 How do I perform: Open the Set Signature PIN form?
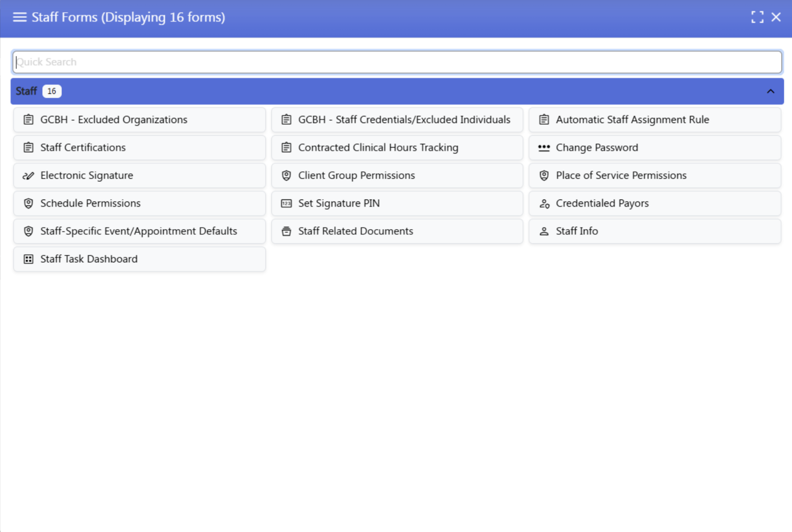397,203
